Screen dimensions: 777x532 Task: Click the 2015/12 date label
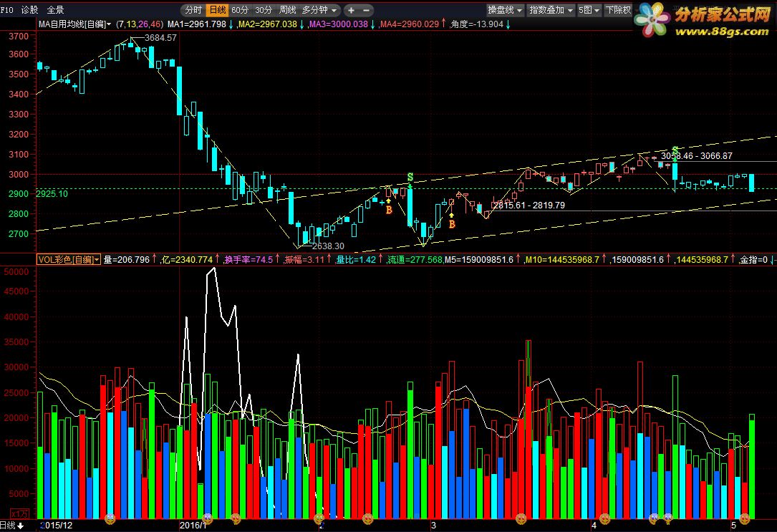(x=56, y=525)
